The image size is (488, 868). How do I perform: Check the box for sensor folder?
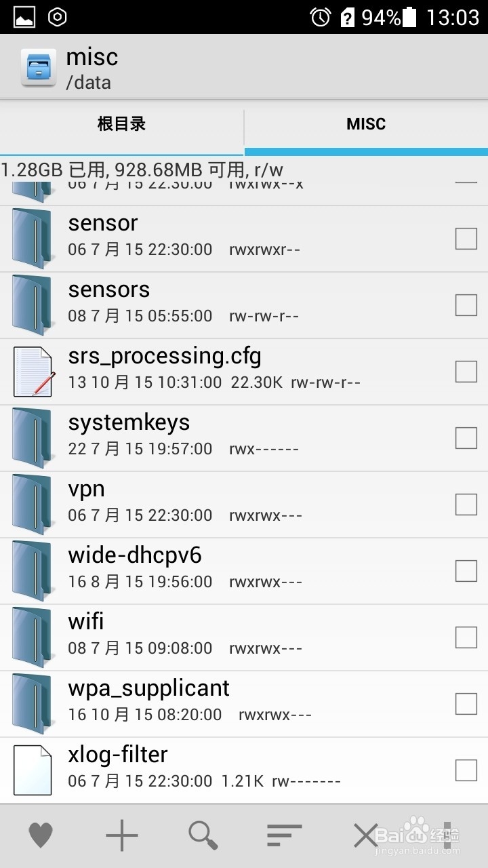466,239
